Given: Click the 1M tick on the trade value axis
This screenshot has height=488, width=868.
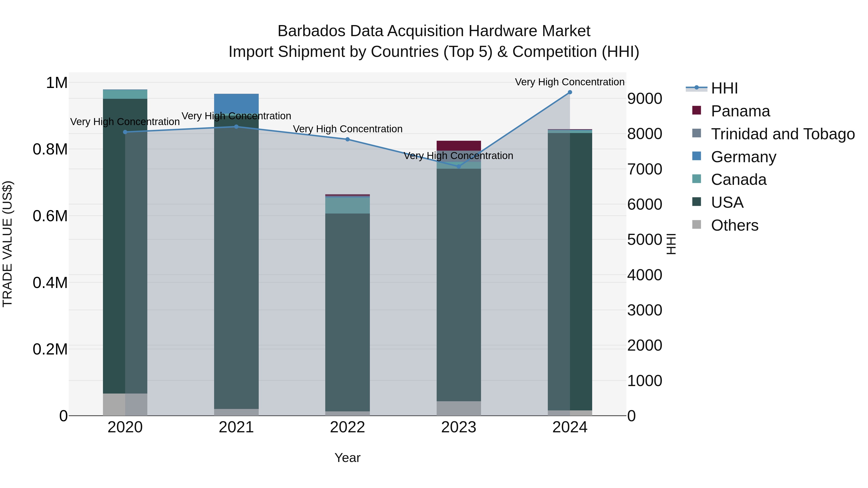Looking at the screenshot, I should pos(57,83).
